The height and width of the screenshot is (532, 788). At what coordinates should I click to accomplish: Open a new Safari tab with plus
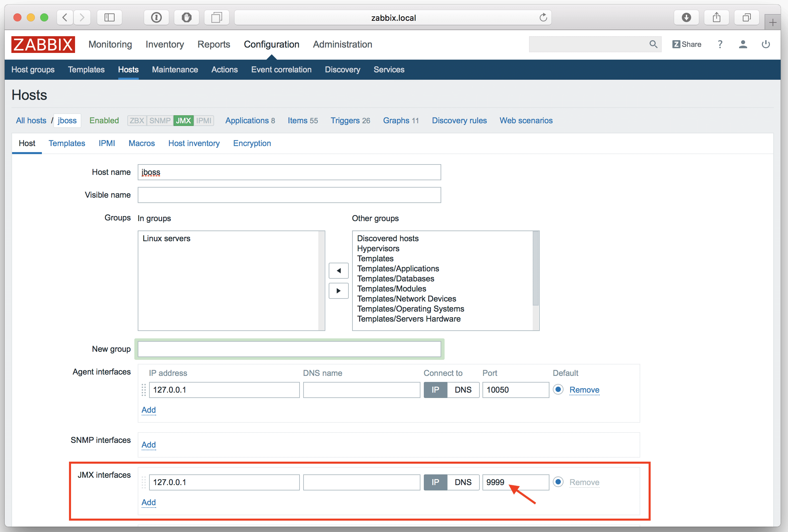click(773, 23)
